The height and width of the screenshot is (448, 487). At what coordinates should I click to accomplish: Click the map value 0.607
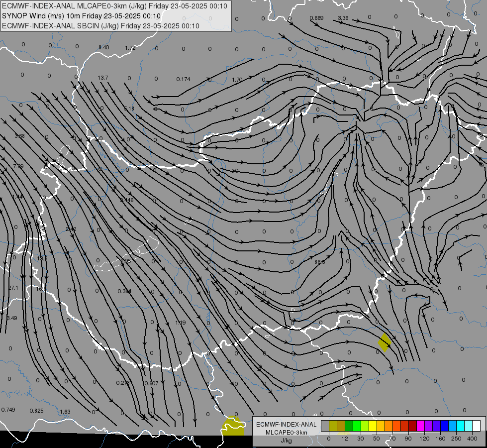(151, 383)
